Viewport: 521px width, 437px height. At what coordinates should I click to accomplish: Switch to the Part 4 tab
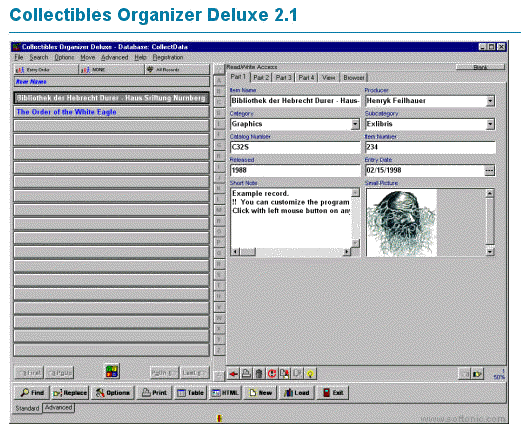coord(306,77)
